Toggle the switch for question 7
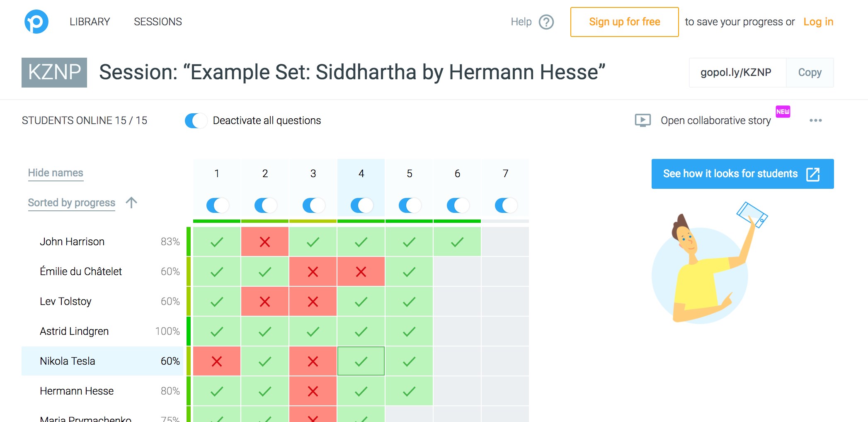 point(506,205)
